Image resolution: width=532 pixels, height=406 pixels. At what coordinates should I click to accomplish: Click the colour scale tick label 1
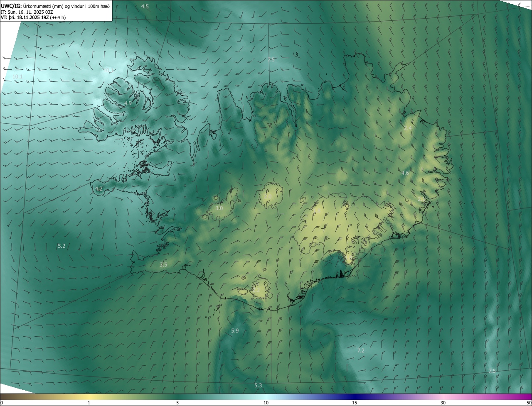(89, 403)
